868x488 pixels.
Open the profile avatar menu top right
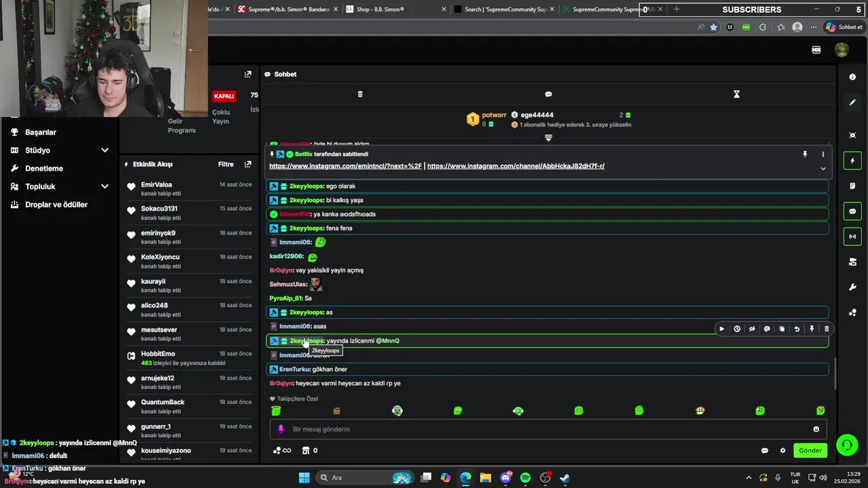pyautogui.click(x=842, y=50)
